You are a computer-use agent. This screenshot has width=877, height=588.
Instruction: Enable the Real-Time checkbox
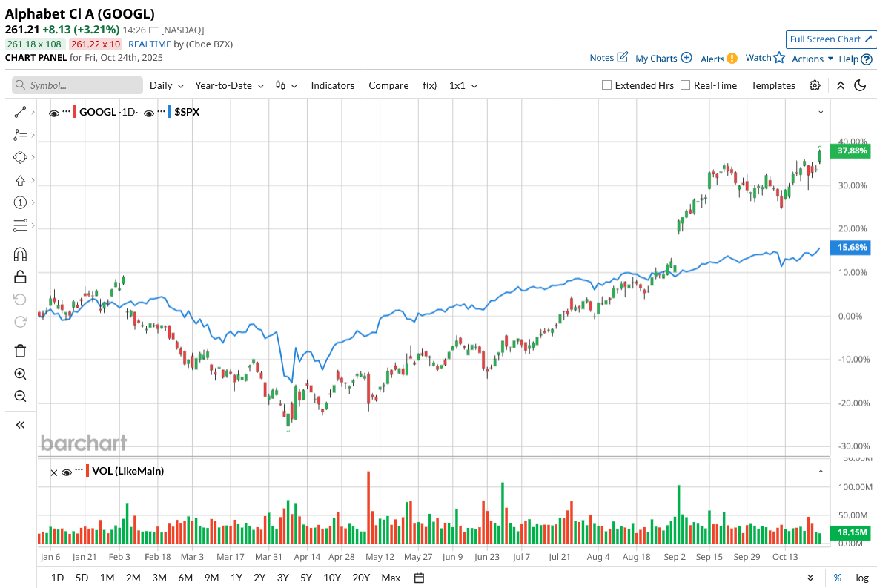point(685,85)
